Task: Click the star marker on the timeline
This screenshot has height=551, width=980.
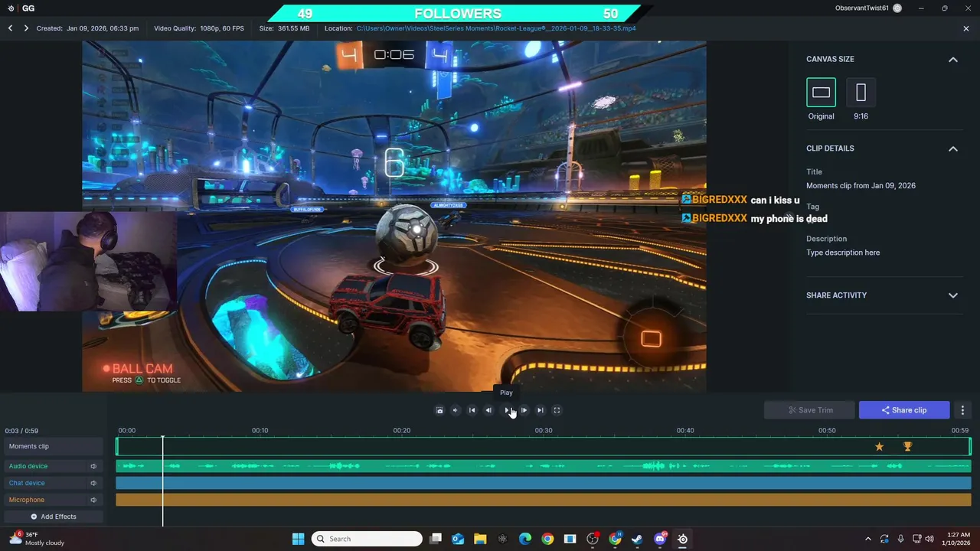Action: click(x=879, y=446)
